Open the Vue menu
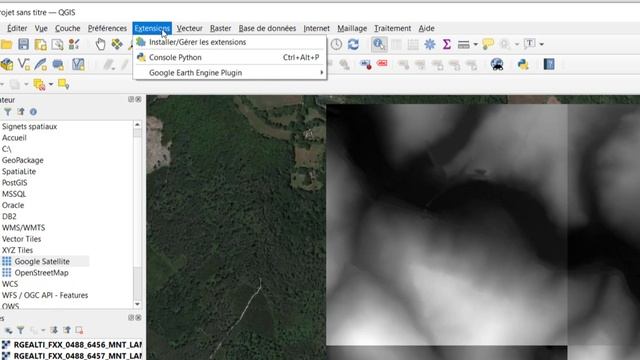 coord(41,28)
